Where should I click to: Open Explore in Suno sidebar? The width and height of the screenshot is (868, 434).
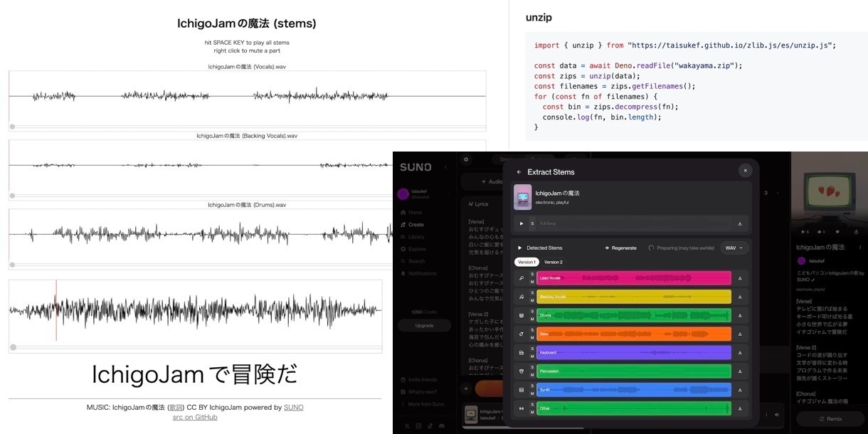[413, 249]
